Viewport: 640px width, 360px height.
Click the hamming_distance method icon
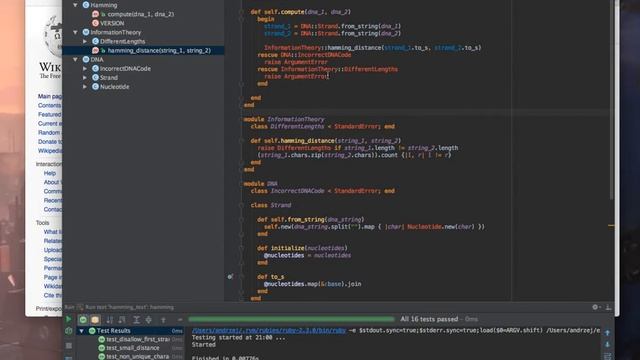point(95,51)
